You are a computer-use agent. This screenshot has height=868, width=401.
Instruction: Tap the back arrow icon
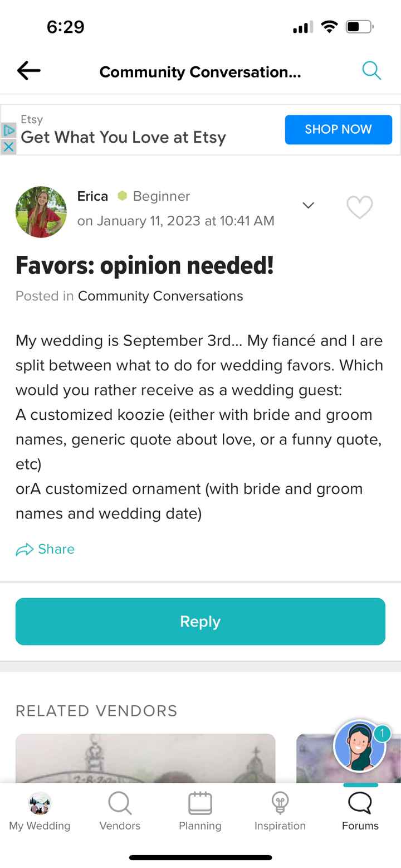(28, 71)
